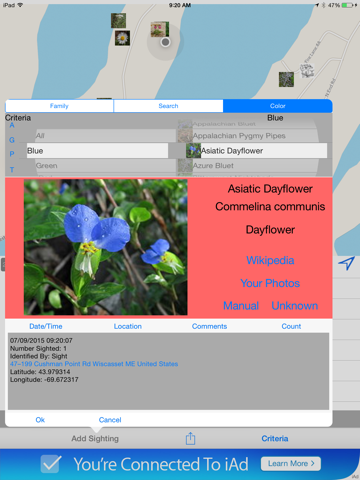The image size is (360, 480).
Task: Jump to index letter T
Action: pyautogui.click(x=12, y=170)
